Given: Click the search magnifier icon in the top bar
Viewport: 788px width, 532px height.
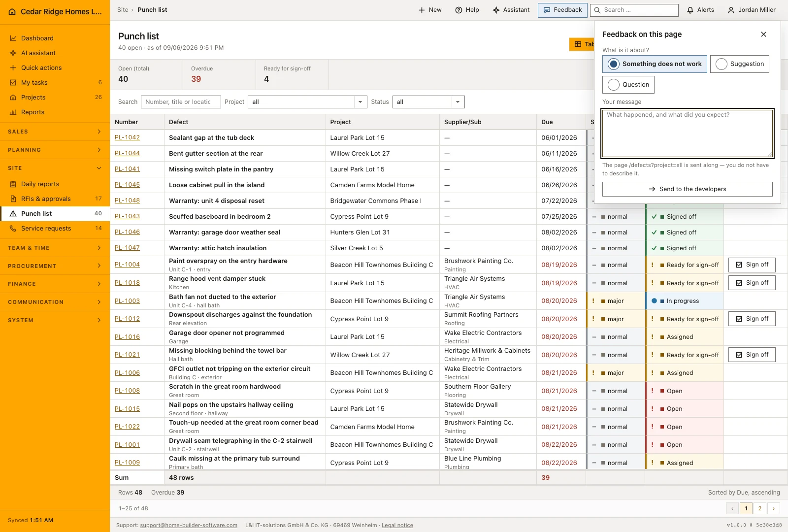Looking at the screenshot, I should tap(597, 10).
